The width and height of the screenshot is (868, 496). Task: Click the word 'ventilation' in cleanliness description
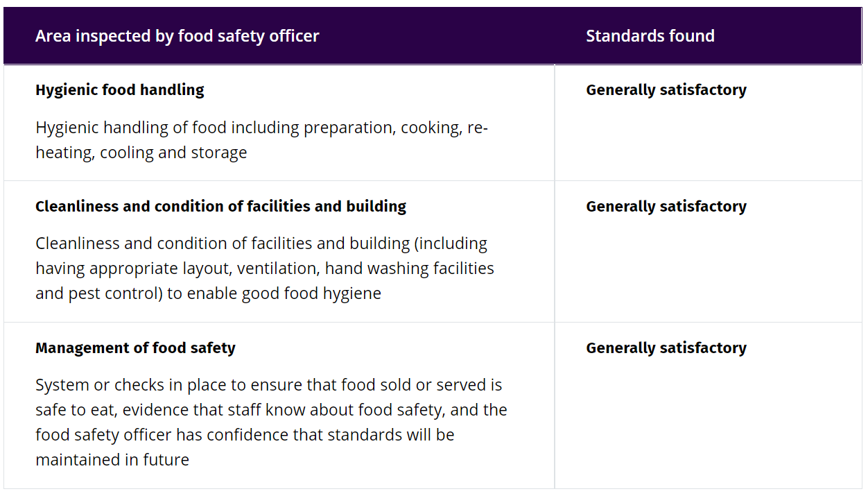277,268
